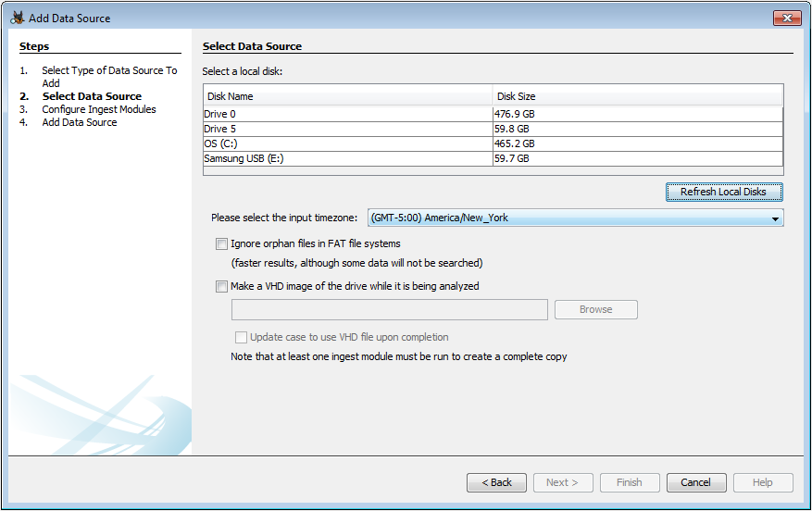Image resolution: width=812 pixels, height=511 pixels.
Task: Check Make a VHD image option
Action: [x=221, y=287]
